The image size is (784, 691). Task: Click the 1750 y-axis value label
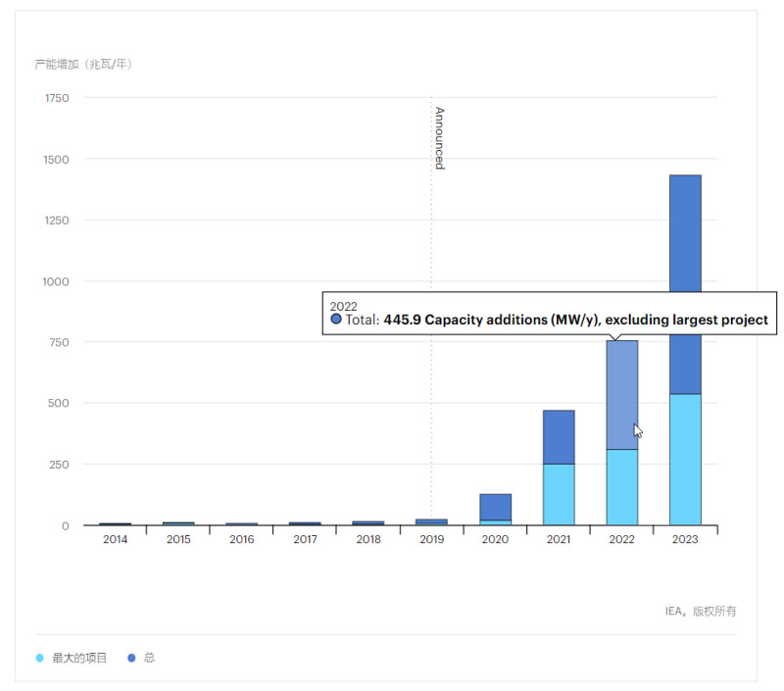tap(57, 98)
